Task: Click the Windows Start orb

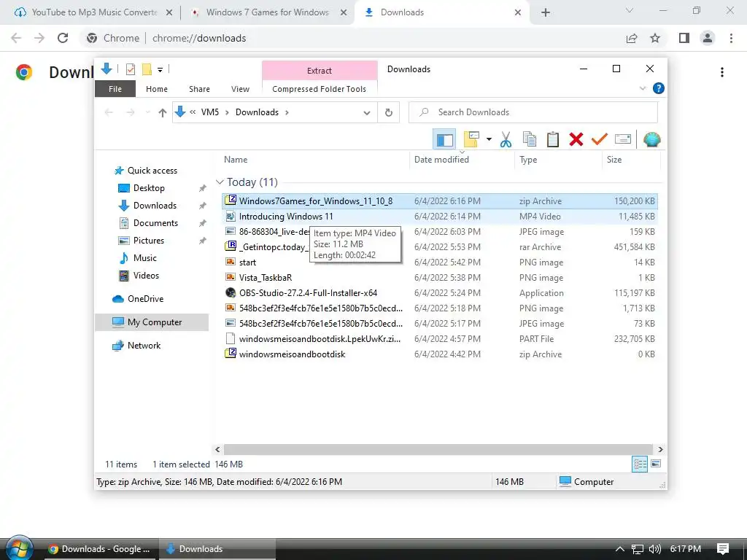Action: pyautogui.click(x=19, y=548)
